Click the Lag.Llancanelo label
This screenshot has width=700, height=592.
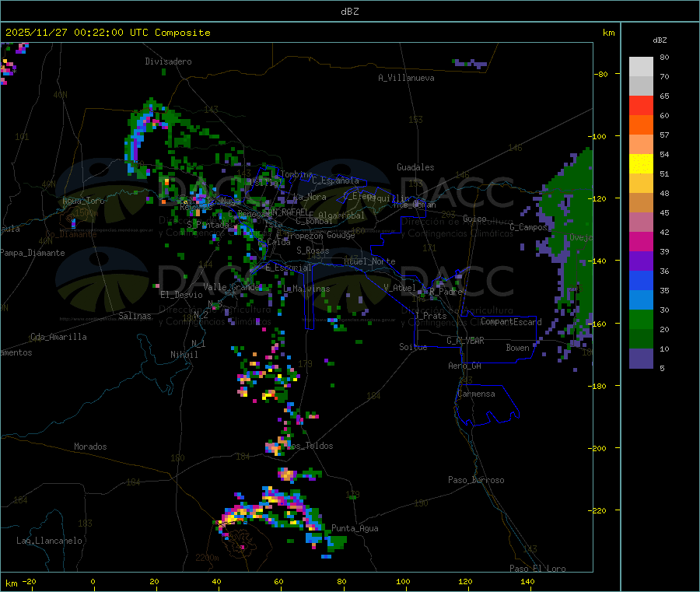pos(50,541)
